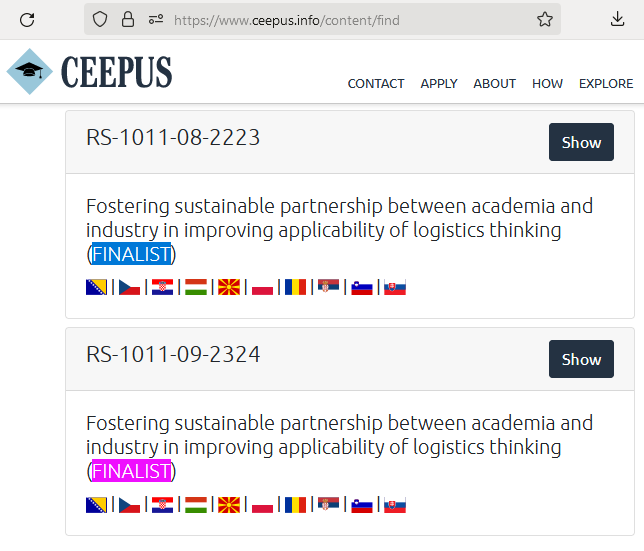The width and height of the screenshot is (644, 551).
Task: Click Bosnia flag under RS-1011-08-2223
Action: [x=97, y=288]
